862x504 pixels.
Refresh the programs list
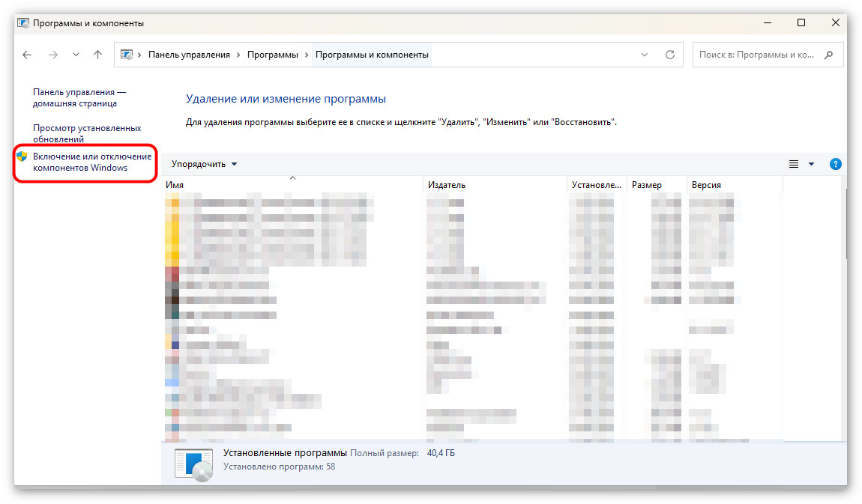[x=670, y=55]
